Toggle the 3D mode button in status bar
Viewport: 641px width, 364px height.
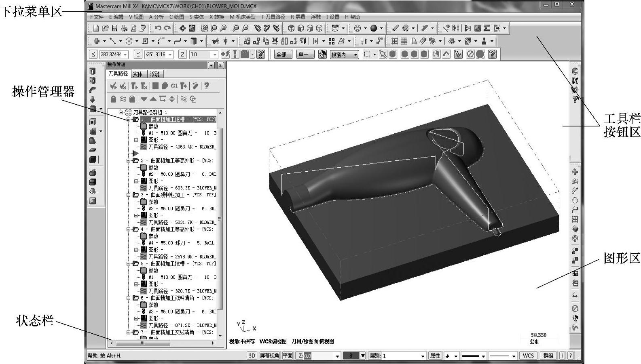pyautogui.click(x=252, y=356)
